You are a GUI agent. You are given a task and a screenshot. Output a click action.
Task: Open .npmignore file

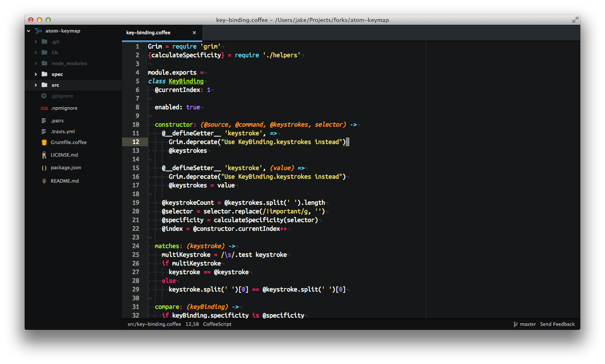(x=64, y=108)
